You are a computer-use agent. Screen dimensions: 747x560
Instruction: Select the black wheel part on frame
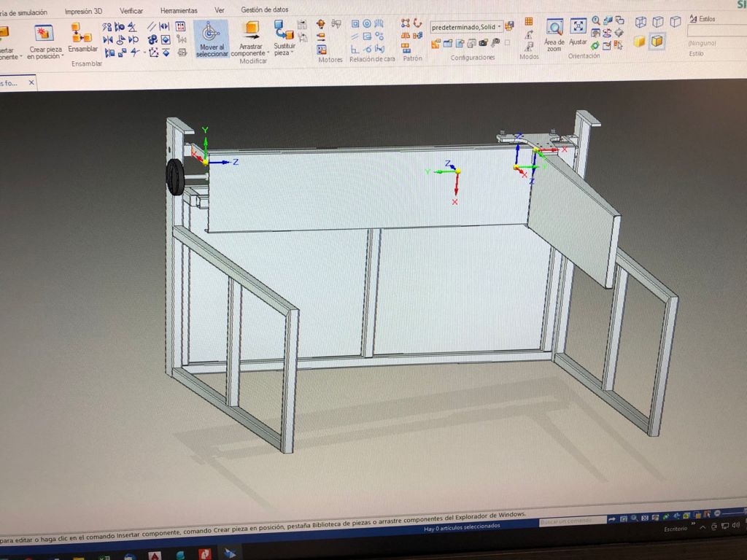[175, 176]
